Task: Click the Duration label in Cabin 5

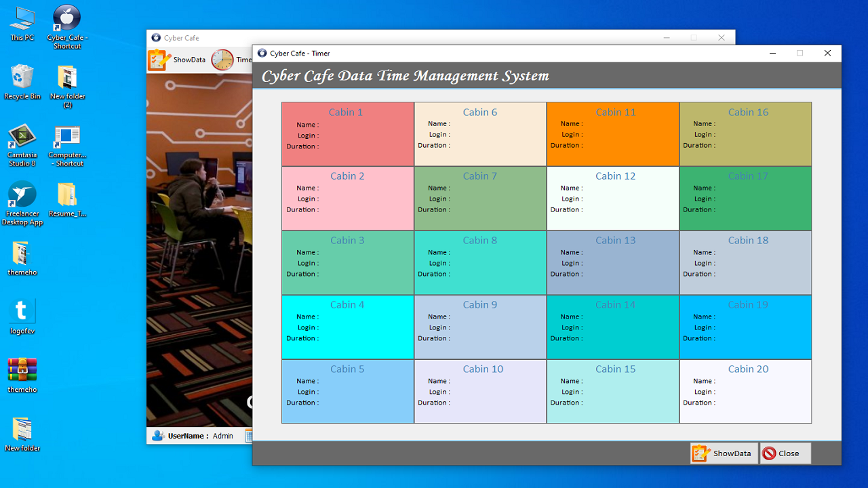Action: point(302,403)
